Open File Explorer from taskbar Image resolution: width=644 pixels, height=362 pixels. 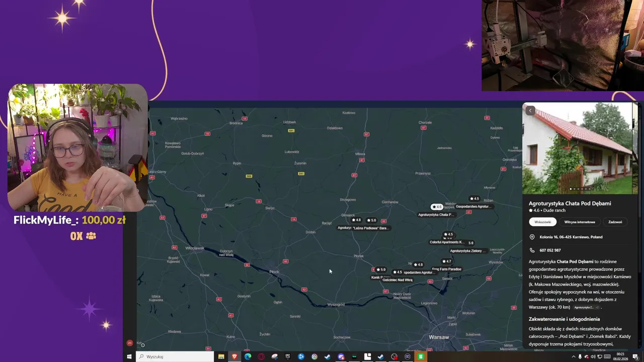221,356
